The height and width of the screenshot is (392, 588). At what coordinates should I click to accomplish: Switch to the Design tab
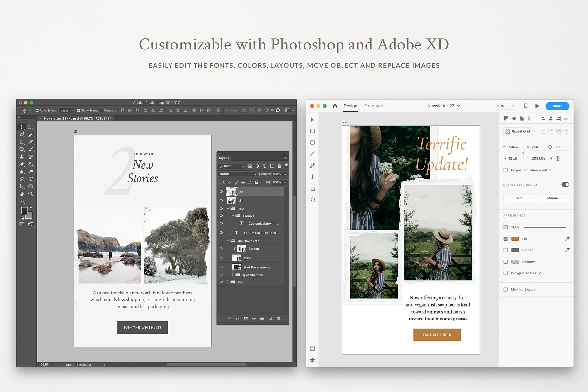(350, 106)
